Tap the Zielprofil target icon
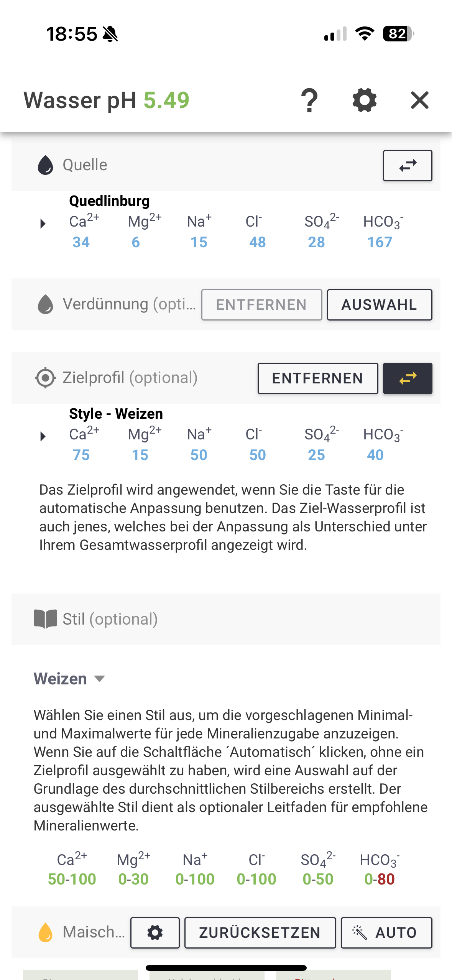 (45, 378)
